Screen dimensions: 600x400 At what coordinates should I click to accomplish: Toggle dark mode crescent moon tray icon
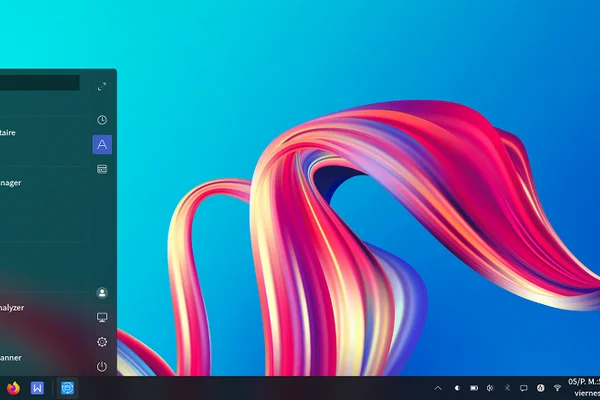pyautogui.click(x=457, y=388)
